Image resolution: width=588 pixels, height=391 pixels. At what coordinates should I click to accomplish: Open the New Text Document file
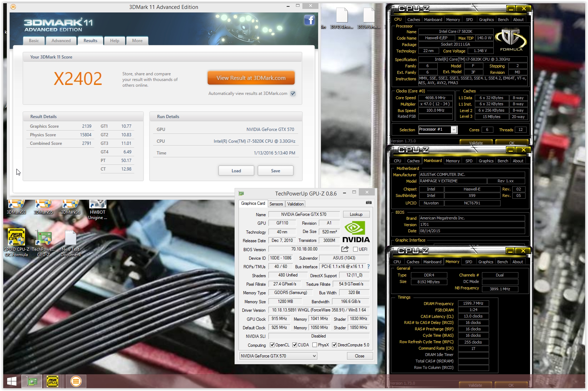pos(71,243)
